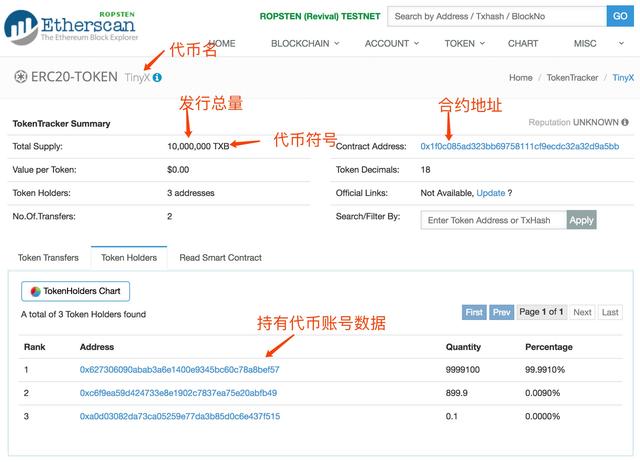This screenshot has height=462, width=640.
Task: Open rank 1 holder address 0x627306090...
Action: point(180,370)
